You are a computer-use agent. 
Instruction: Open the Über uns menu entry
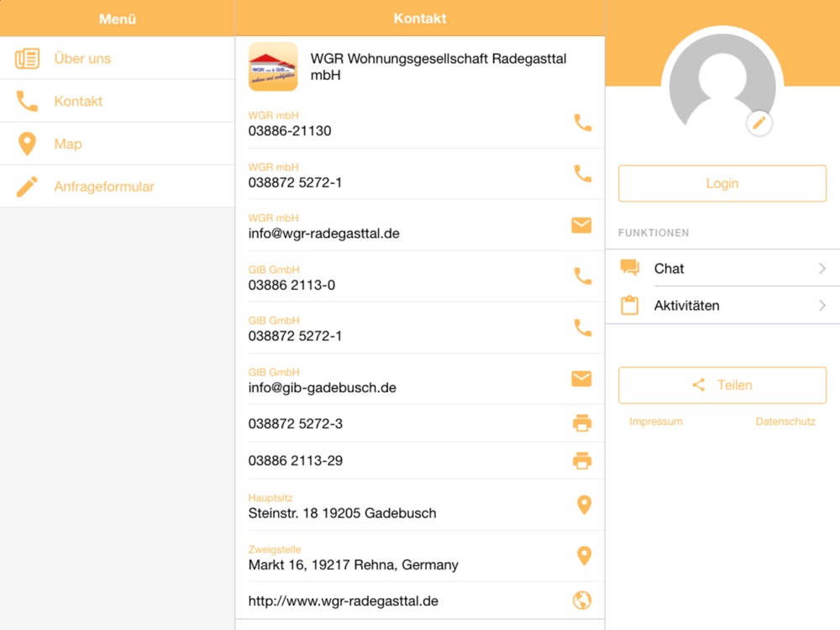pyautogui.click(x=118, y=59)
